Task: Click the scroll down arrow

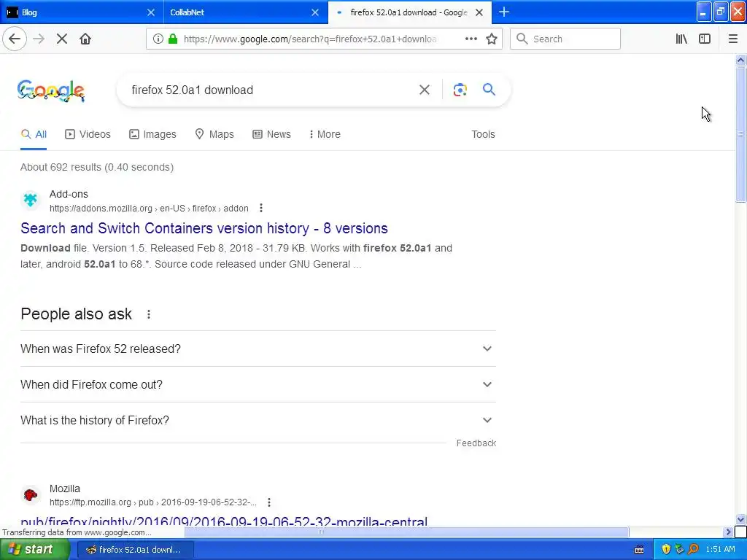Action: [740, 519]
